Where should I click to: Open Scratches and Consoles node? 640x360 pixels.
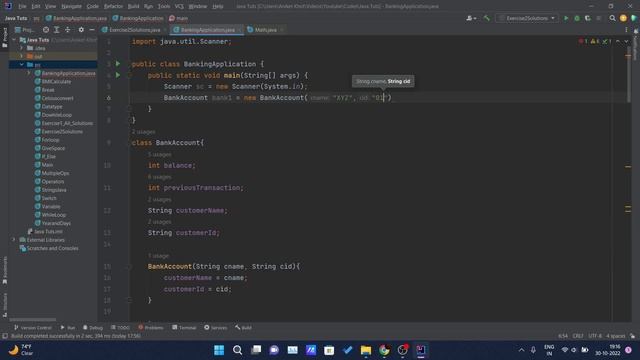[52, 248]
